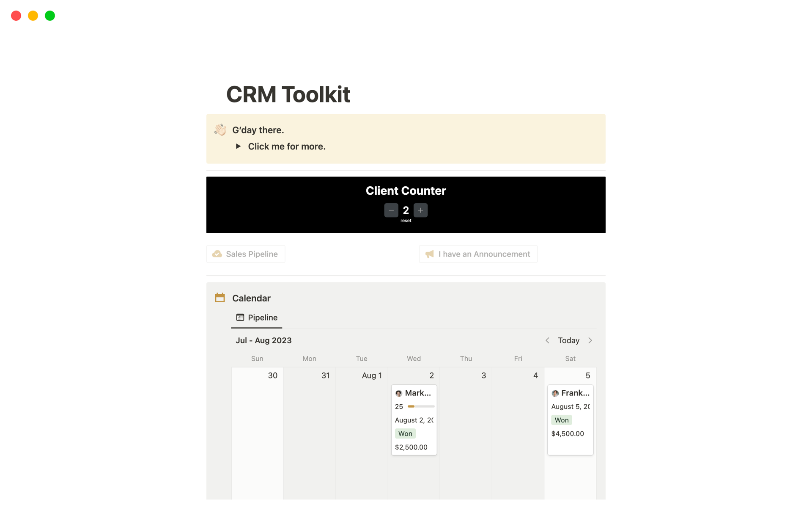Increase the Client Counter with plus button
Screen dimensions: 812x508
click(x=420, y=210)
